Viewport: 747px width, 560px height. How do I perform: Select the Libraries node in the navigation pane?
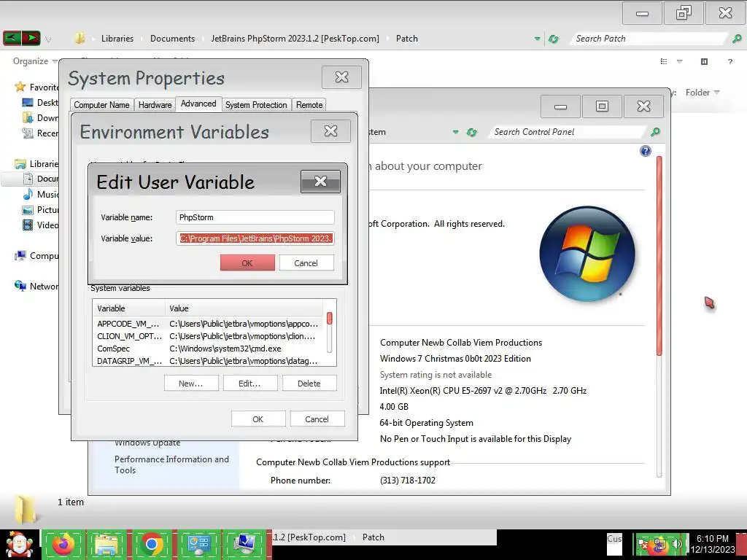click(36, 164)
